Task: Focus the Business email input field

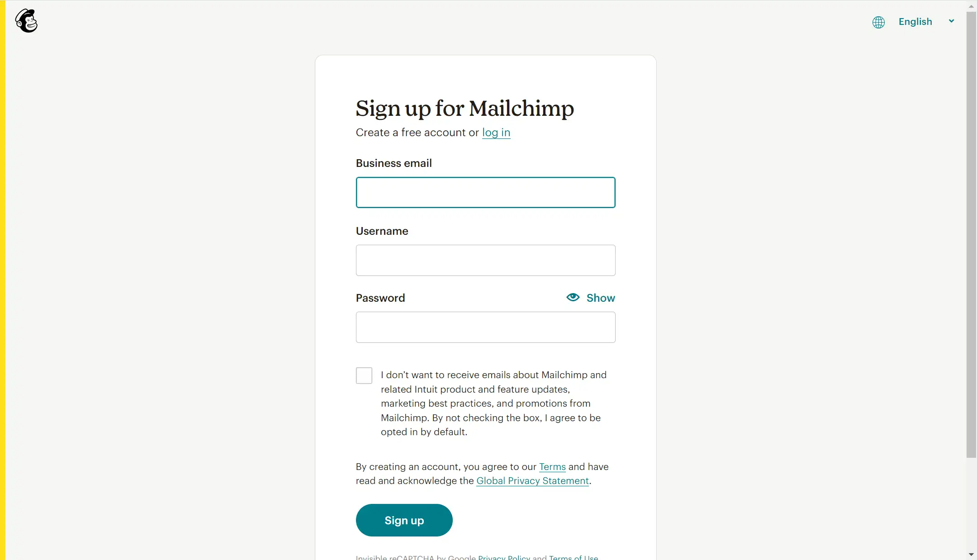Action: (485, 192)
